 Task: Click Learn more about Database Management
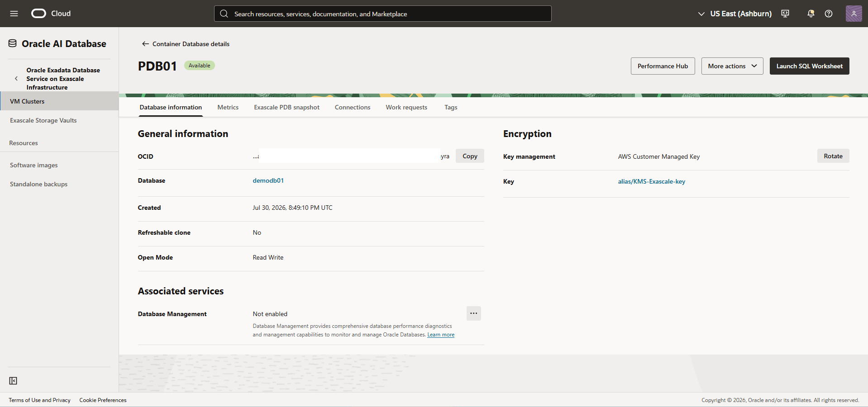coord(441,335)
